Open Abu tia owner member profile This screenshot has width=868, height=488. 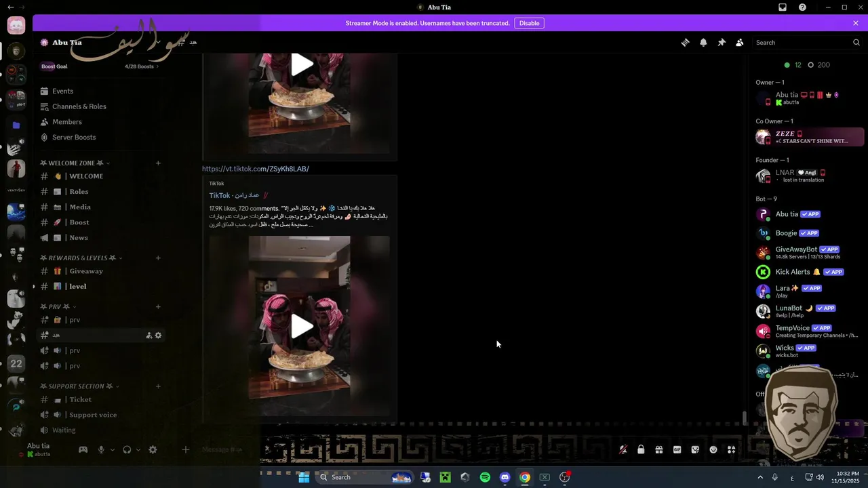[809, 98]
